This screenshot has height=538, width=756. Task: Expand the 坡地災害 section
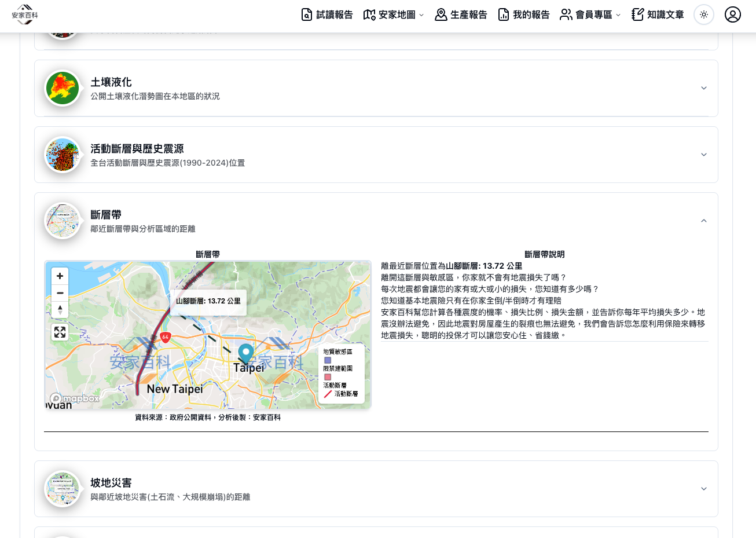[x=704, y=489]
